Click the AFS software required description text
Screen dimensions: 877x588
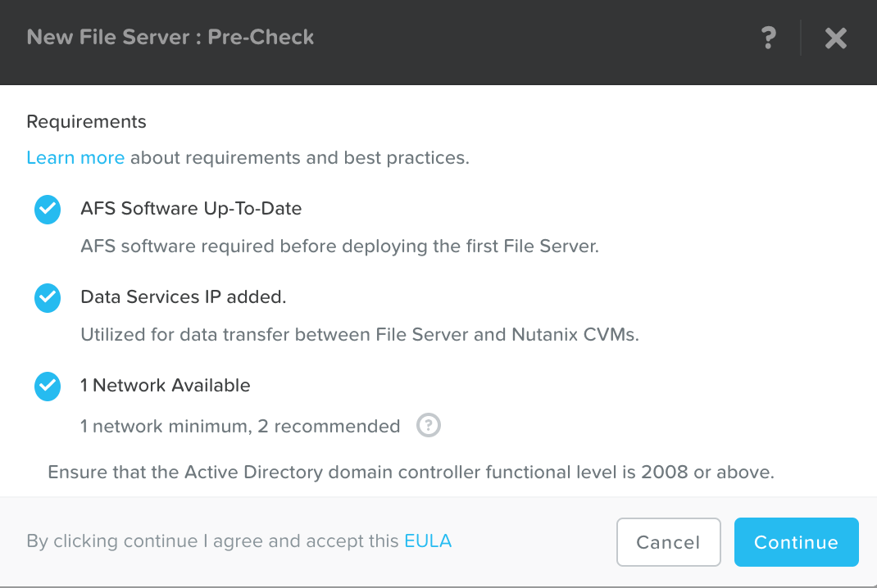(x=339, y=246)
